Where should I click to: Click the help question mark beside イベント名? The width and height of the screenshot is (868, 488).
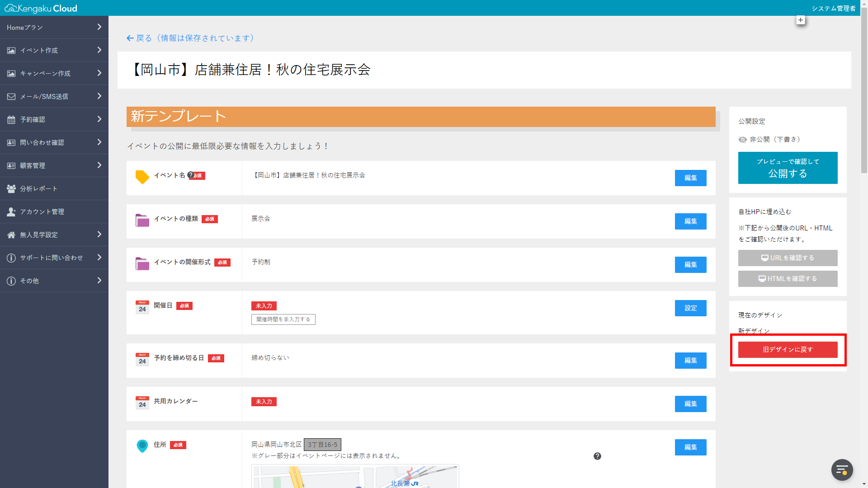pos(190,175)
